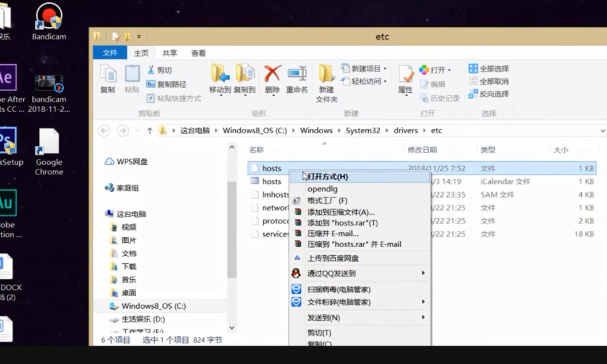
Task: Select Windows8_OS (C:) drive in tree
Action: (148, 306)
